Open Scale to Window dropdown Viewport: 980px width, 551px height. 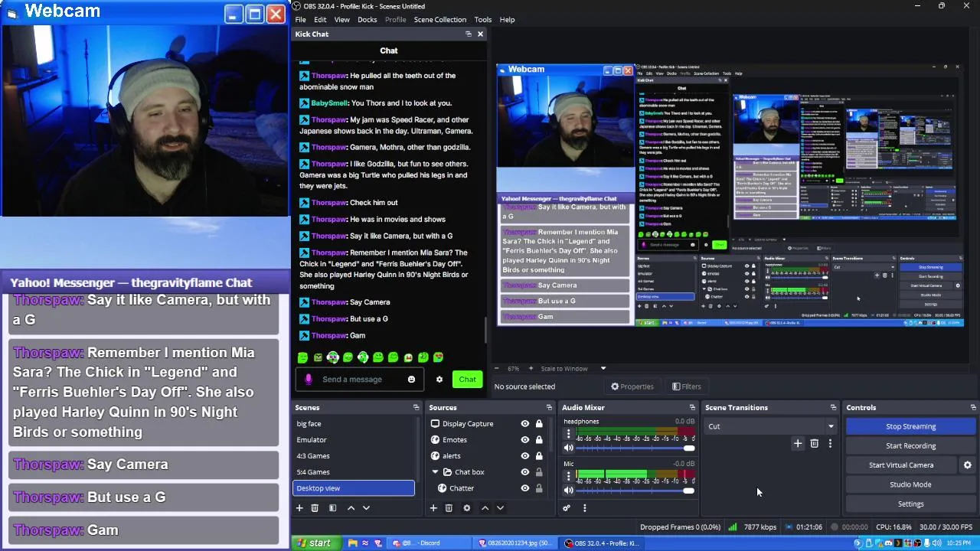tap(573, 369)
